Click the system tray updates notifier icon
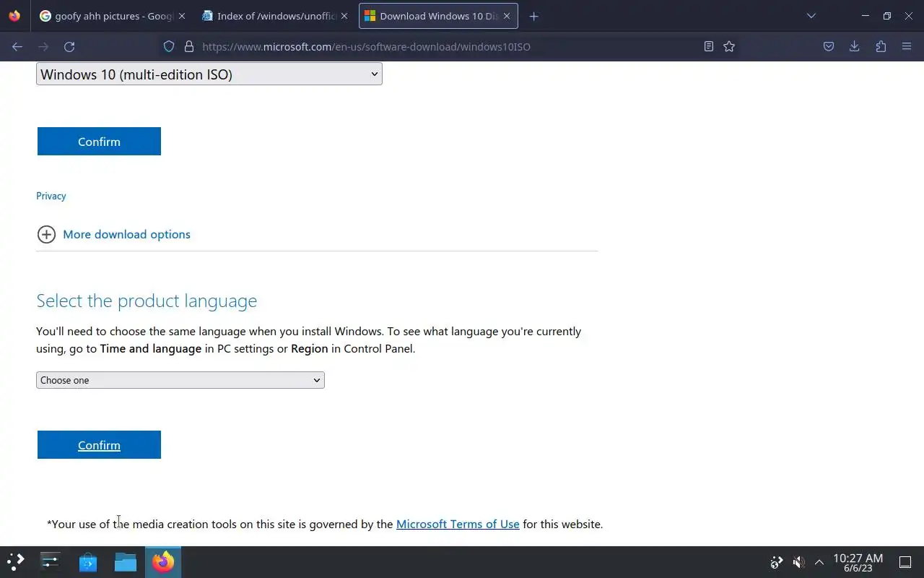Screen dimensions: 924x578 tap(777, 562)
